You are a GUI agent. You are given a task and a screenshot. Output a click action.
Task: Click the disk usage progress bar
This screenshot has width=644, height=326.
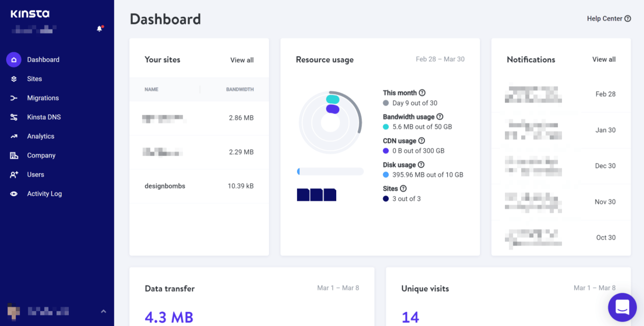330,172
